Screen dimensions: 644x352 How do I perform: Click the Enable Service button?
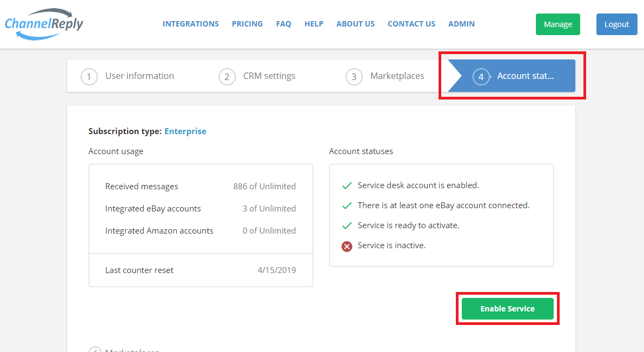(x=507, y=309)
